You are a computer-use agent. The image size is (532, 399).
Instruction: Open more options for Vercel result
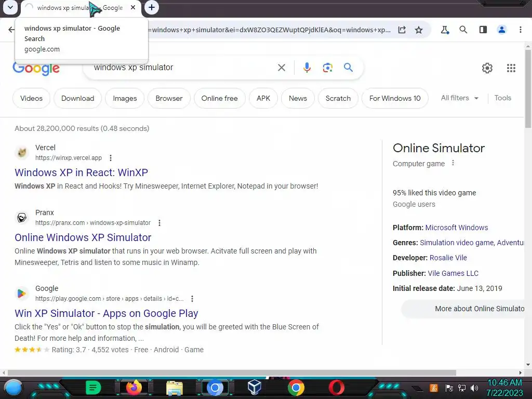click(x=111, y=158)
